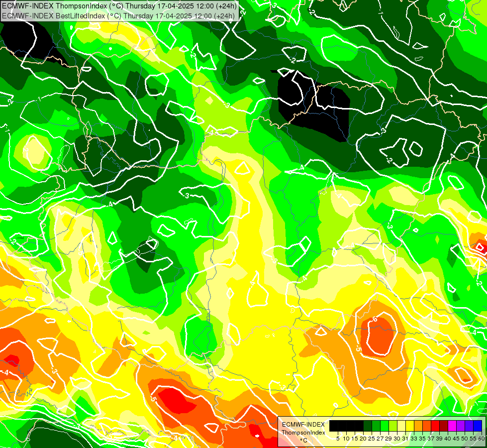This screenshot has width=487, height=448.
Task: Click legend tick value 10
Action: pyautogui.click(x=346, y=439)
